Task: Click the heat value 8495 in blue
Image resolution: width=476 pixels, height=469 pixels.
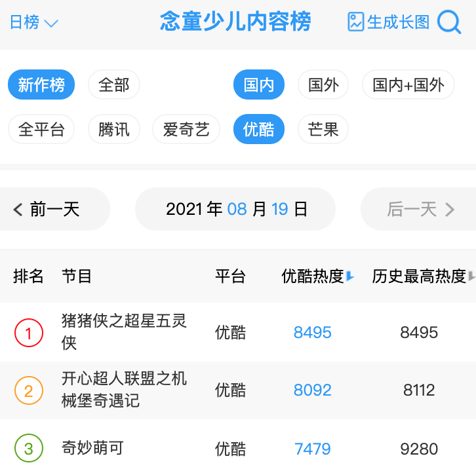Action: [x=312, y=332]
